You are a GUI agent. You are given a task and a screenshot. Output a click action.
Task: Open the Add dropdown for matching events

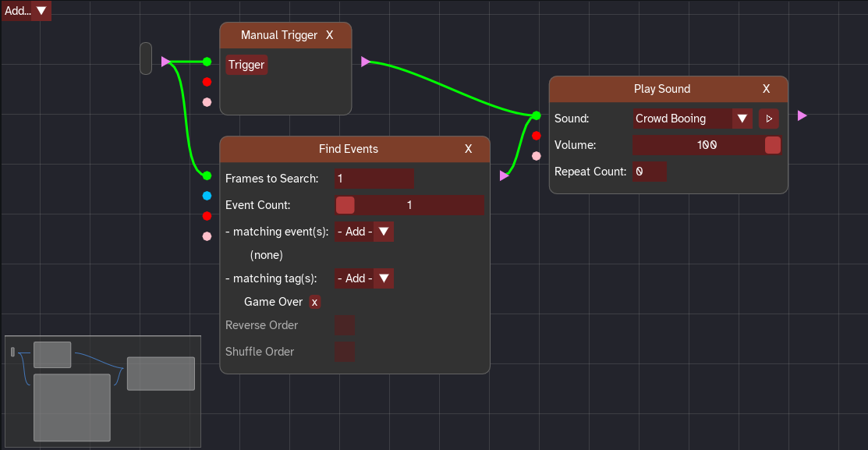(364, 231)
